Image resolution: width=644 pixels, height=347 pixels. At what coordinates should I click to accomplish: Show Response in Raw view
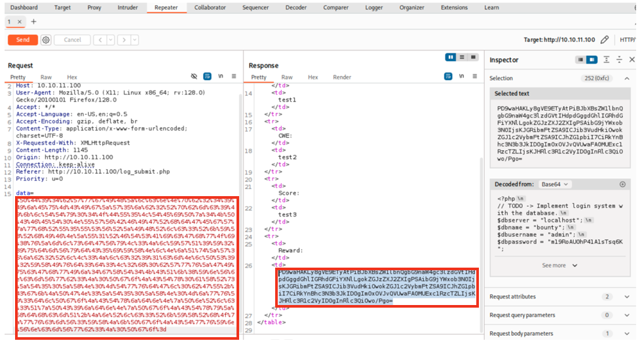pos(287,77)
